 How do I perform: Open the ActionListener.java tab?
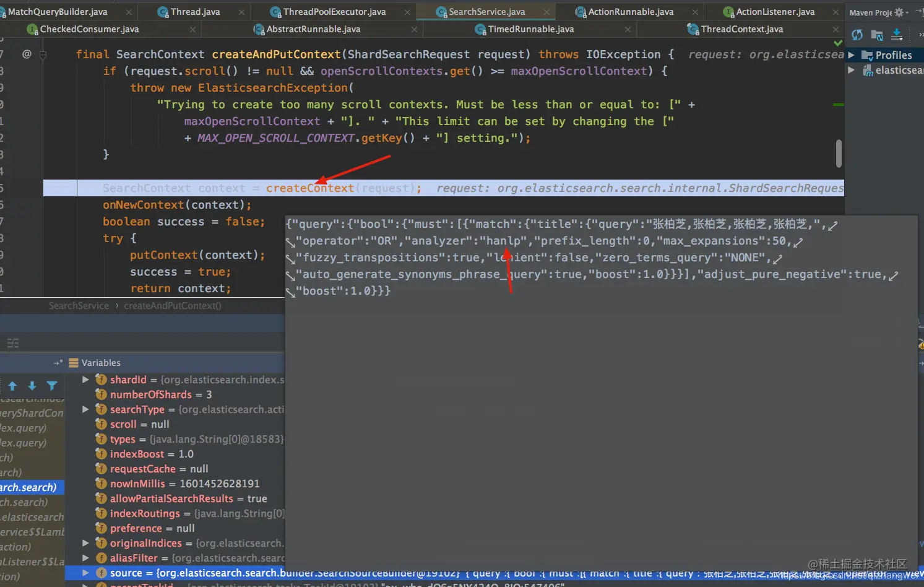point(775,12)
